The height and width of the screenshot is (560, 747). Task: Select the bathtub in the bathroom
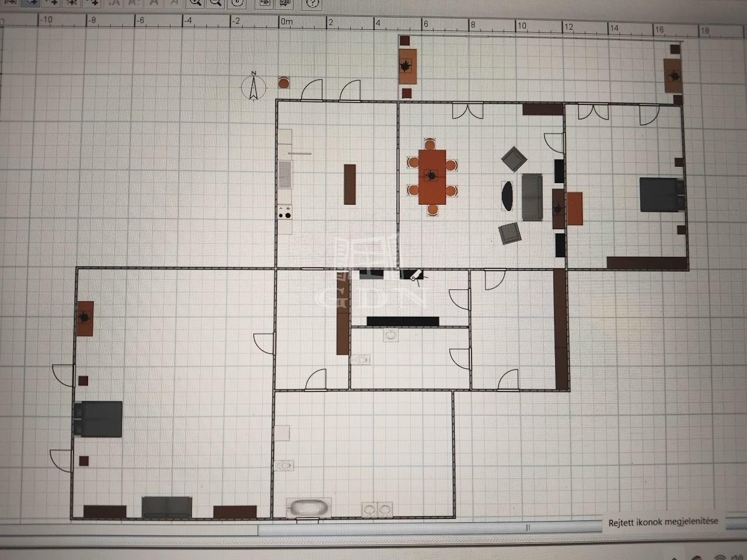click(309, 508)
